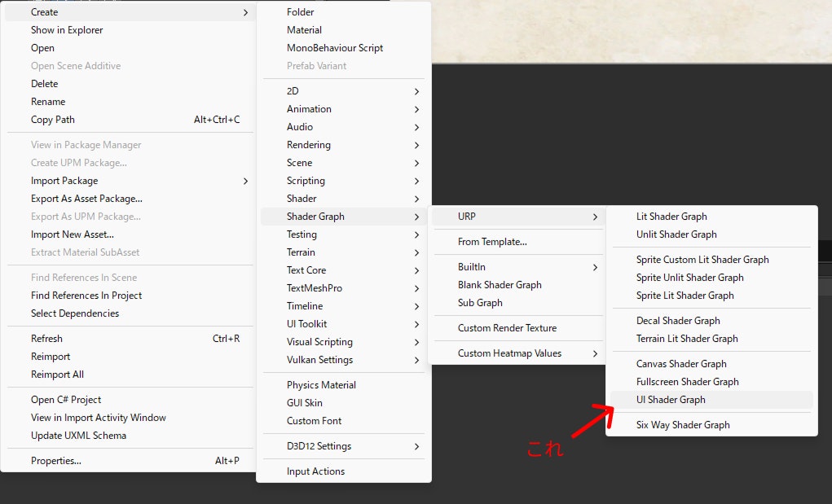Expand the 2D submenu

coord(343,91)
